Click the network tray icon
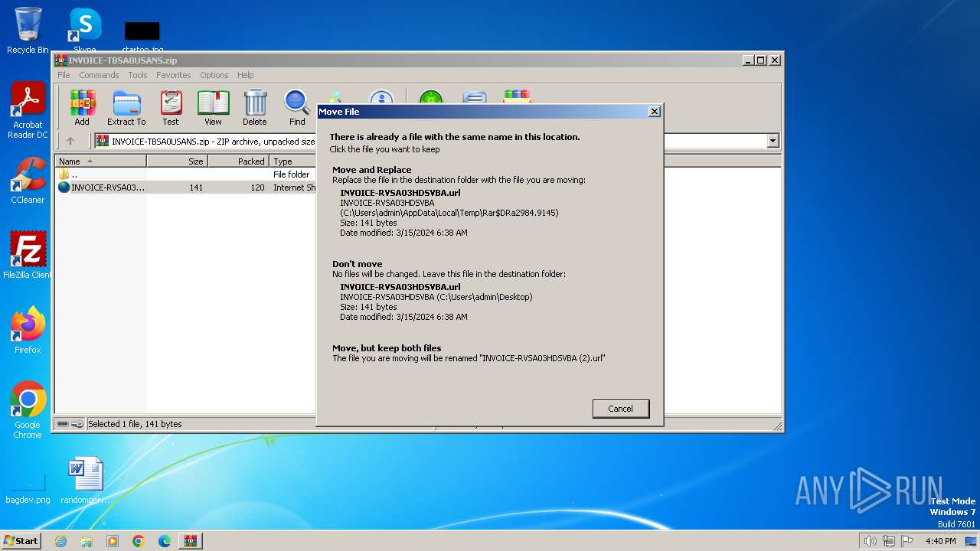The height and width of the screenshot is (551, 980). point(889,541)
